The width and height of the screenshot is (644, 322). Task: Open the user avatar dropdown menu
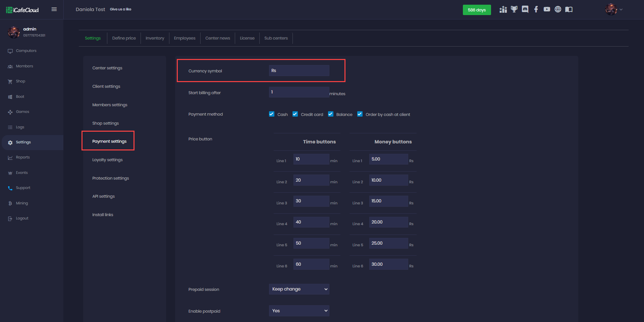pyautogui.click(x=613, y=9)
